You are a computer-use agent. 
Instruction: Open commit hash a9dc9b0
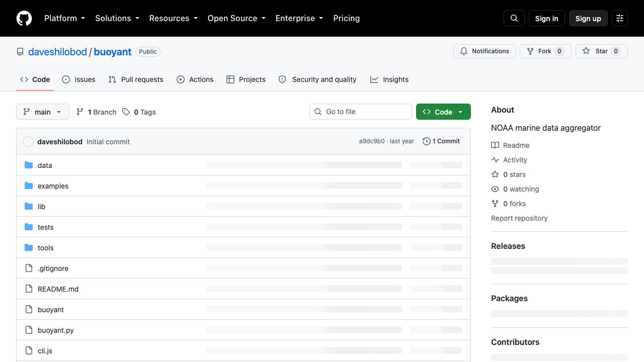[x=372, y=141]
